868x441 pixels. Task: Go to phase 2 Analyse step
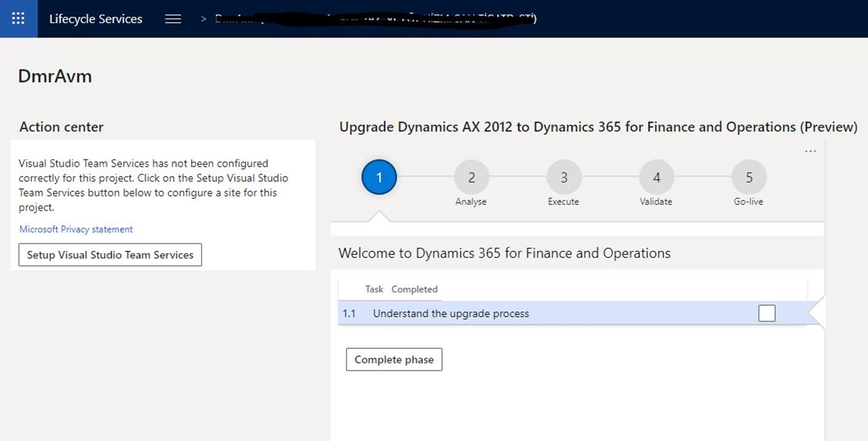tap(471, 177)
